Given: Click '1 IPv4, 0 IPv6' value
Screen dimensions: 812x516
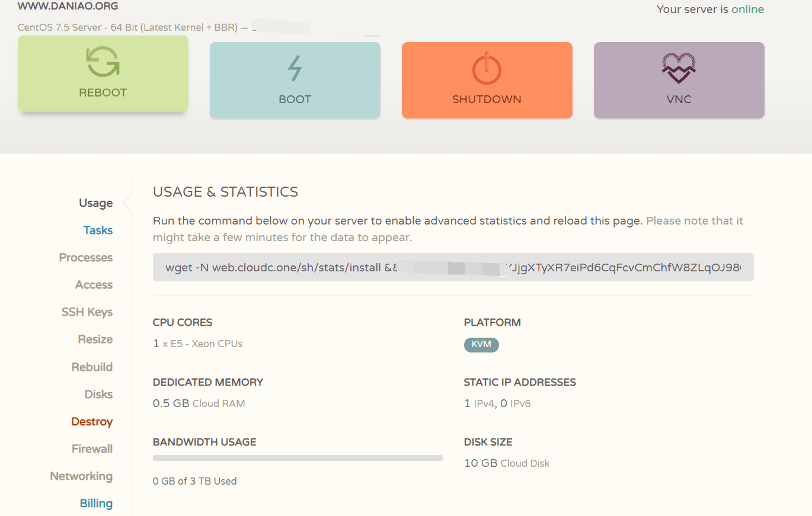Looking at the screenshot, I should click(497, 403).
